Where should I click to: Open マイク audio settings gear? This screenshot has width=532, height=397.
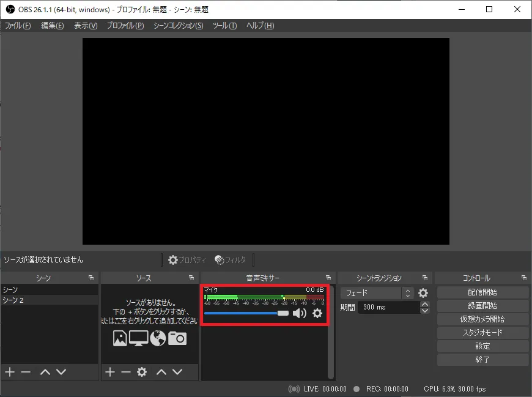317,313
